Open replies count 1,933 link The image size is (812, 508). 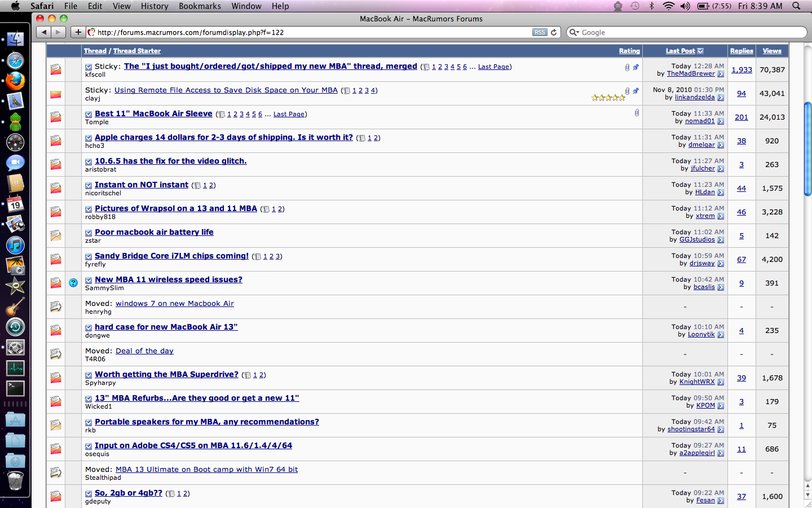[x=742, y=70]
